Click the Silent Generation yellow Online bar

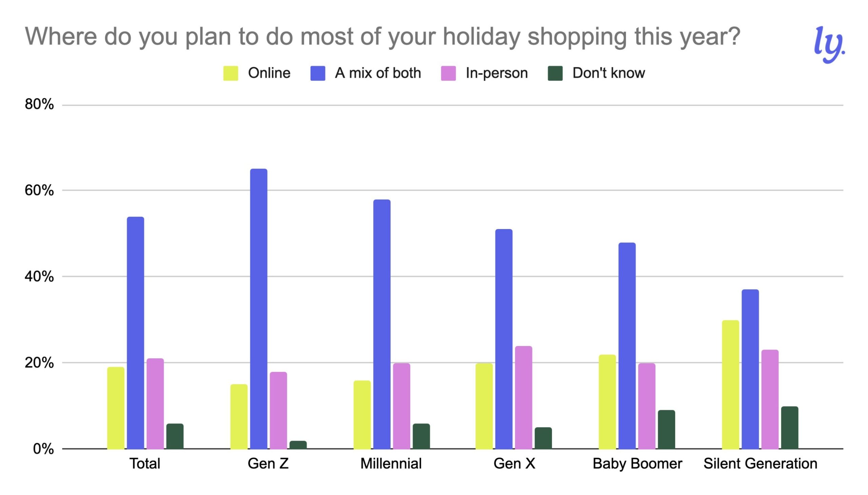(x=731, y=385)
